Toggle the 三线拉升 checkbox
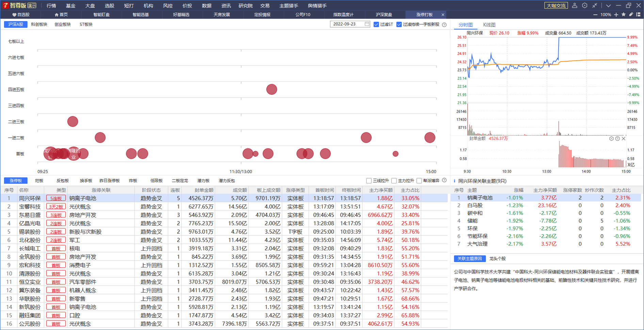 [369, 181]
